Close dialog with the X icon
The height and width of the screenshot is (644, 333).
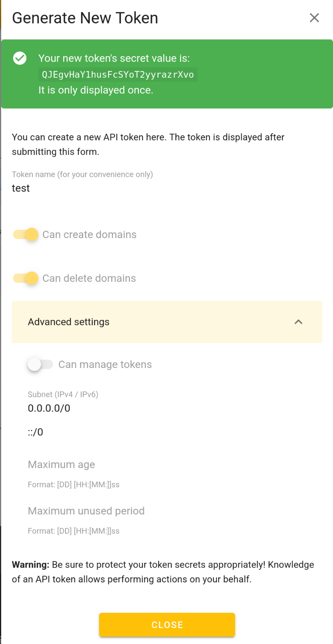click(x=314, y=18)
